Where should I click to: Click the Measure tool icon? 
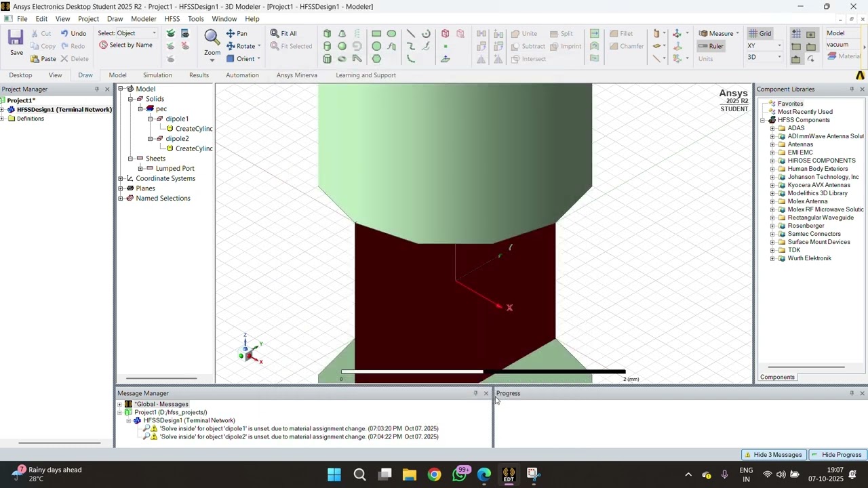click(x=703, y=33)
